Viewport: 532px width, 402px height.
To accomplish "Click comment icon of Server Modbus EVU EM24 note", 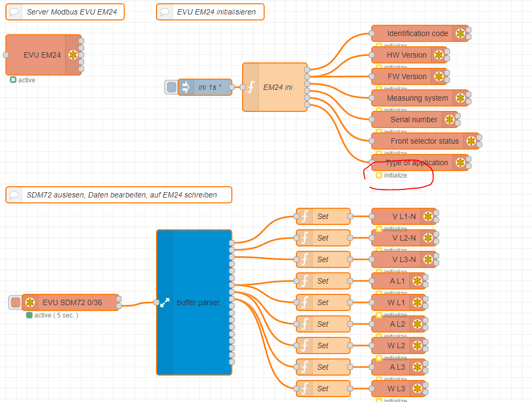I will coord(13,12).
